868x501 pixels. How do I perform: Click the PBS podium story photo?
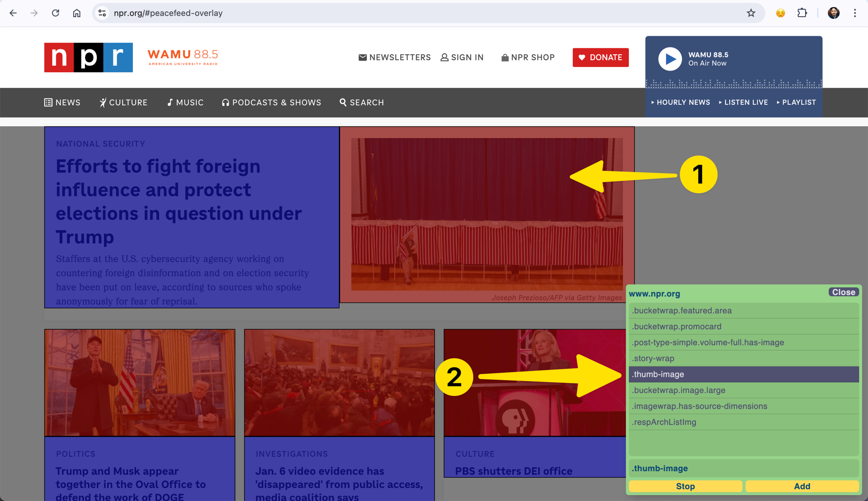[x=535, y=383]
